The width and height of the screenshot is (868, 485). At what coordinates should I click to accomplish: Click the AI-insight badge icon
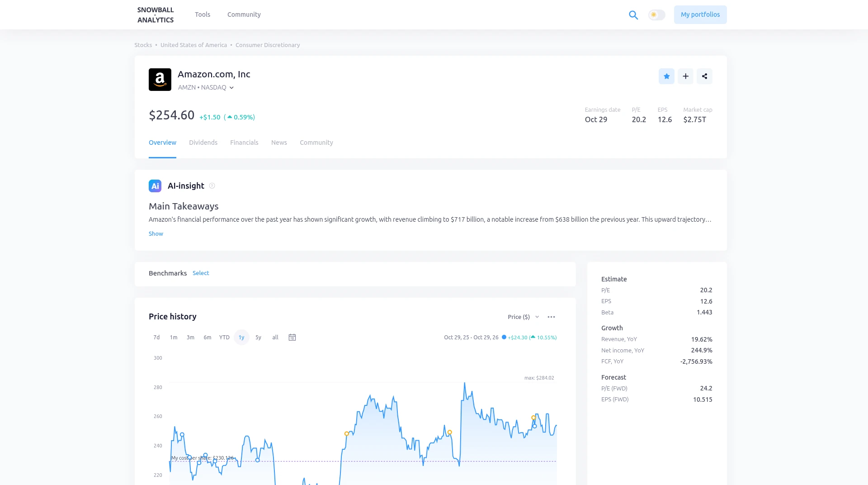click(x=155, y=186)
